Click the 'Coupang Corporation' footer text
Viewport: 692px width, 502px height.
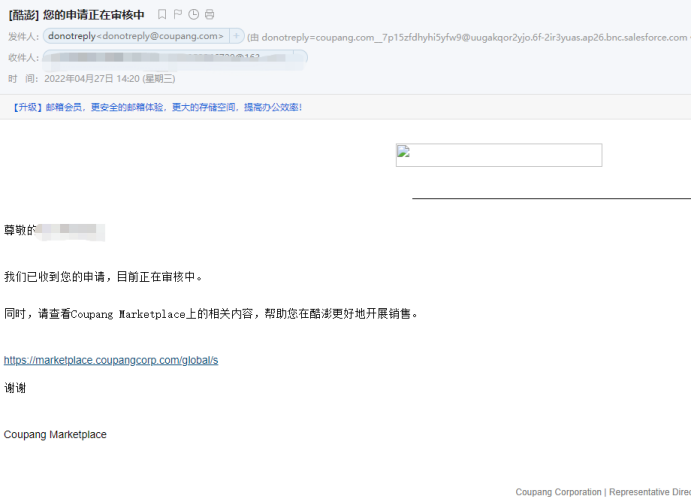coord(558,492)
